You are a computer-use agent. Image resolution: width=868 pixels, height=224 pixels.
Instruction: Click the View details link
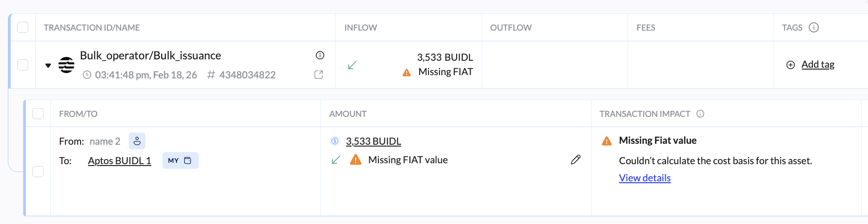tap(645, 178)
